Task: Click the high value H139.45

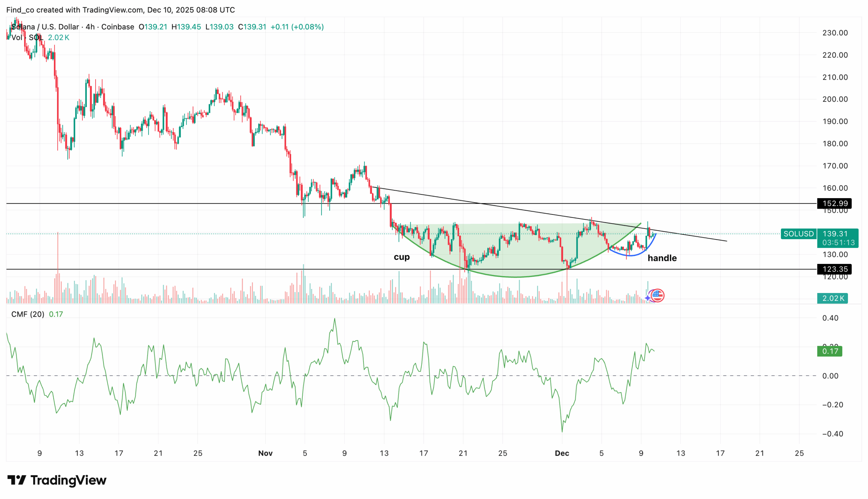Action: 186,27
